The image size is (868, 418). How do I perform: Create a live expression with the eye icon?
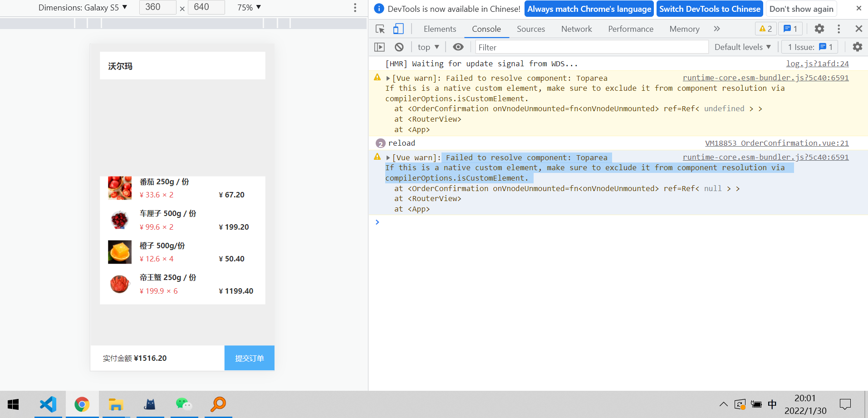(x=458, y=47)
